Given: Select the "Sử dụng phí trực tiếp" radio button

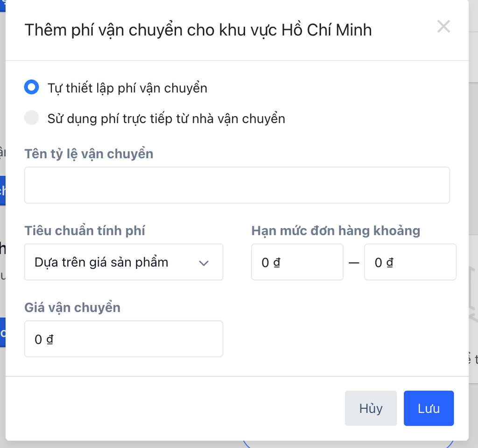Looking at the screenshot, I should (x=31, y=118).
